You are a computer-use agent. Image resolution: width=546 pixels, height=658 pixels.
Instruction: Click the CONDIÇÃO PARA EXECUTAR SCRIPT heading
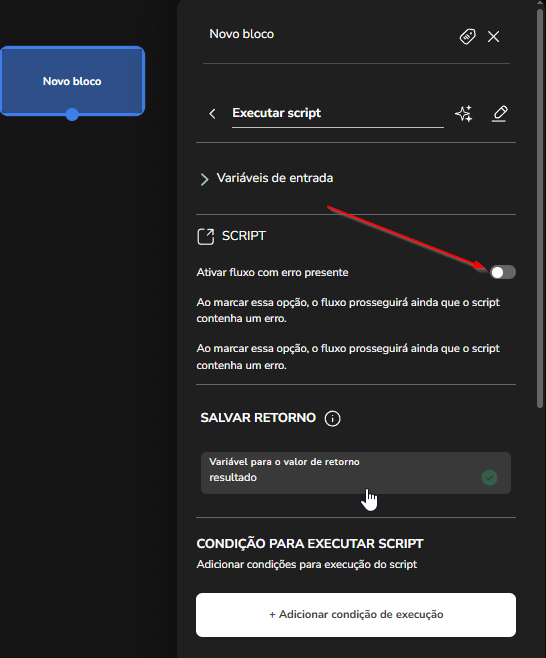click(310, 544)
